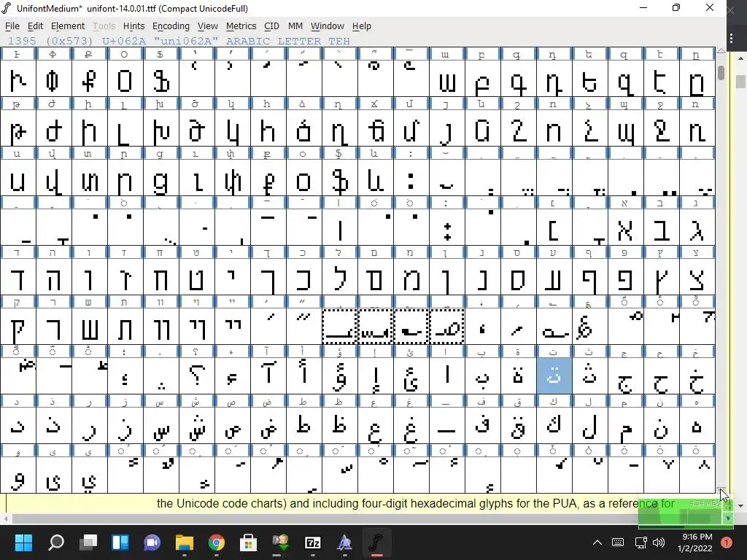
Task: Open the MM menu
Action: [x=295, y=26]
